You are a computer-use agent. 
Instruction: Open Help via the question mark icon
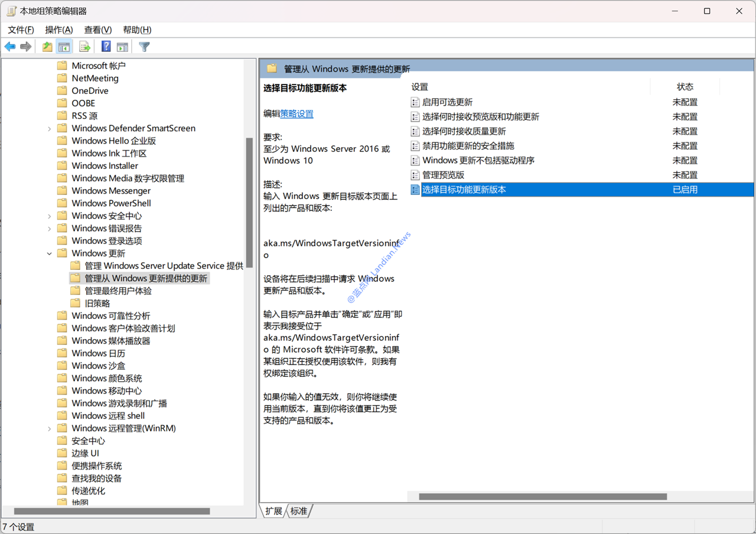point(106,47)
